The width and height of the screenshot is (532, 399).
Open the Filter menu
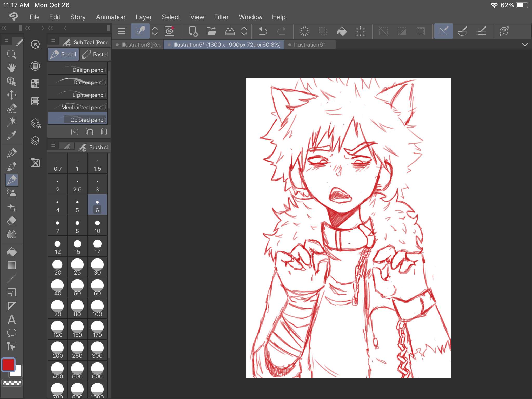221,17
